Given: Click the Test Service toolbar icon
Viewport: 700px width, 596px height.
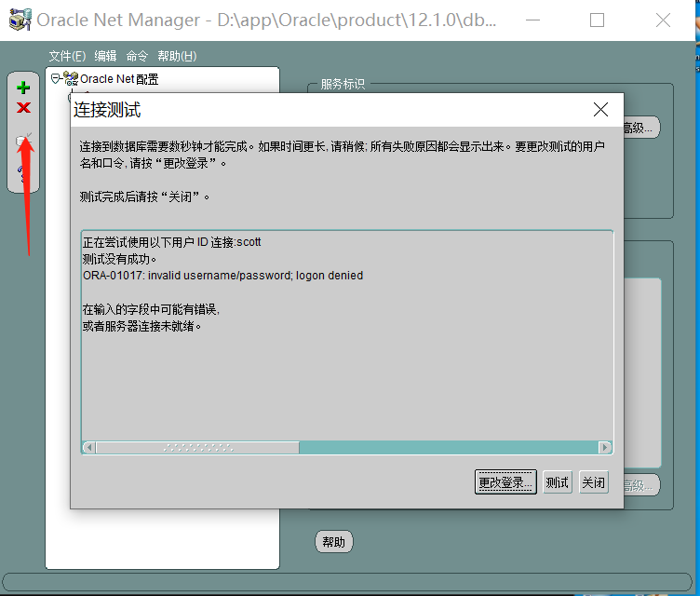Looking at the screenshot, I should pyautogui.click(x=23, y=140).
